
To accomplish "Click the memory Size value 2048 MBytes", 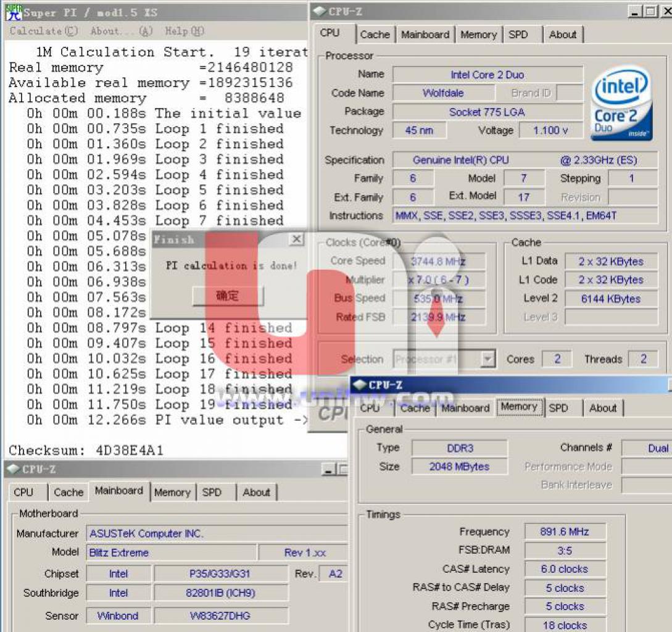I will point(460,467).
